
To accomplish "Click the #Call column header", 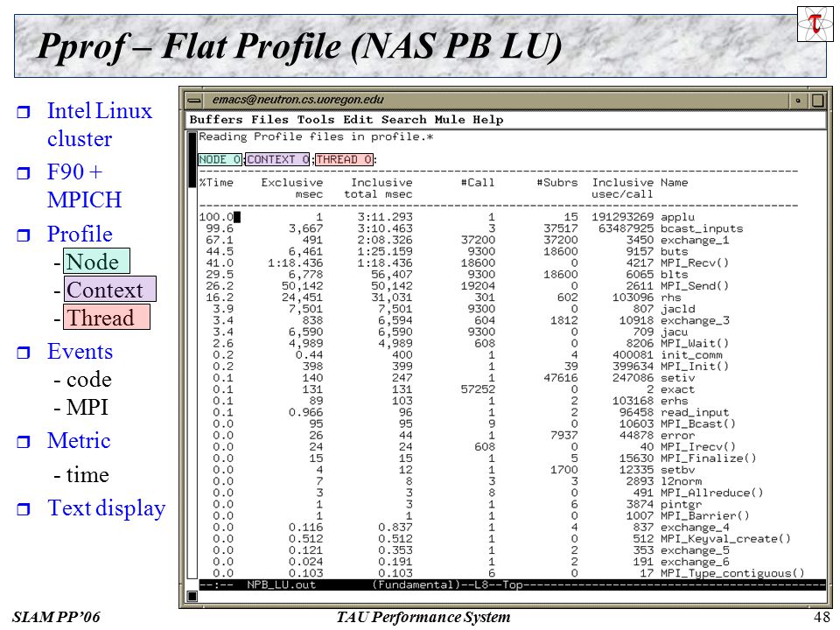I will pyautogui.click(x=478, y=183).
